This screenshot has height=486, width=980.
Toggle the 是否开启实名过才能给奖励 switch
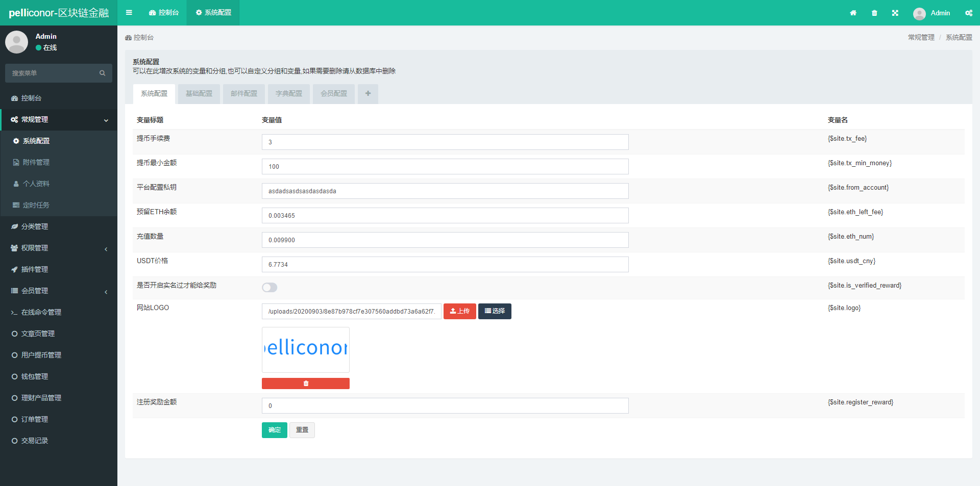tap(269, 288)
